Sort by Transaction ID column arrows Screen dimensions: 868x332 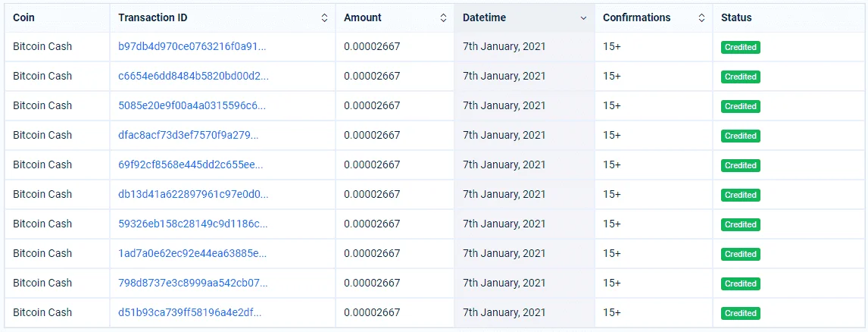[x=324, y=17]
